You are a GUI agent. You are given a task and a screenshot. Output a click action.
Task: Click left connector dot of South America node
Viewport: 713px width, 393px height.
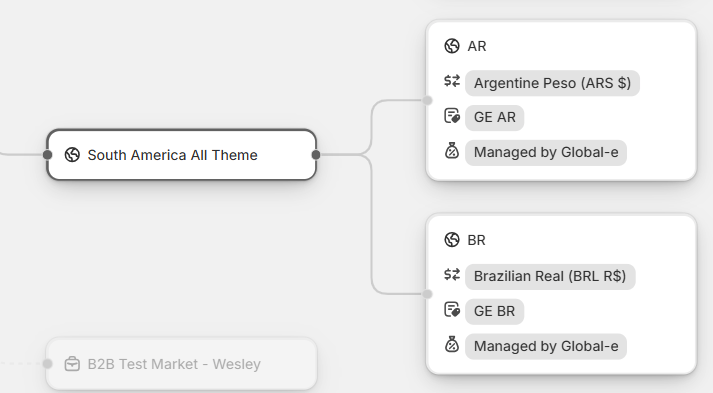pyautogui.click(x=47, y=155)
